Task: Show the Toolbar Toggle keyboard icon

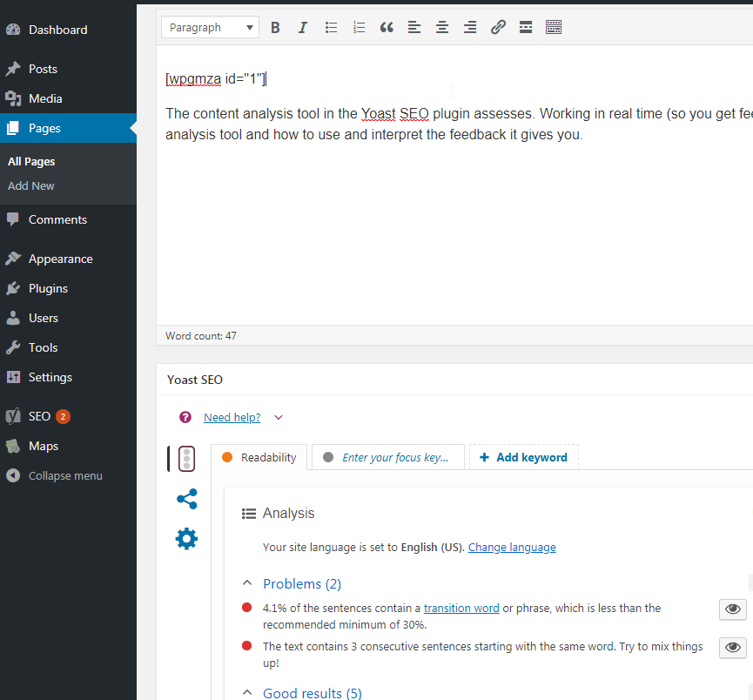Action: click(554, 27)
